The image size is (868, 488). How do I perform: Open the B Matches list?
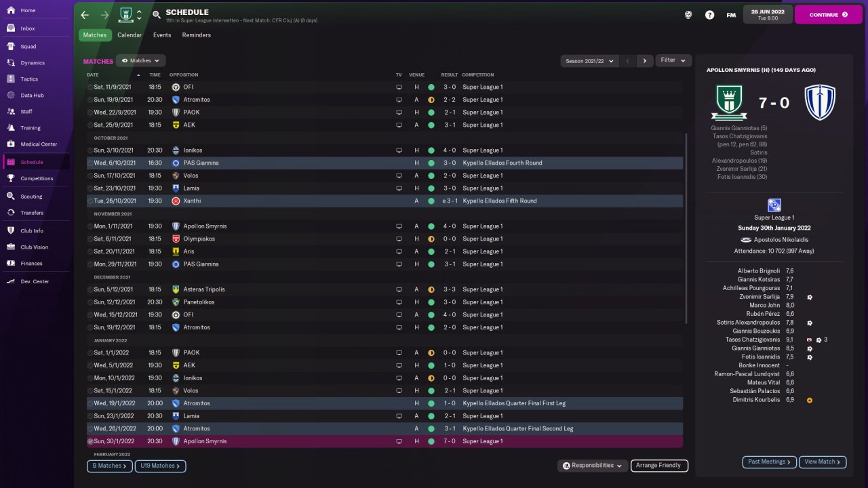[108, 466]
